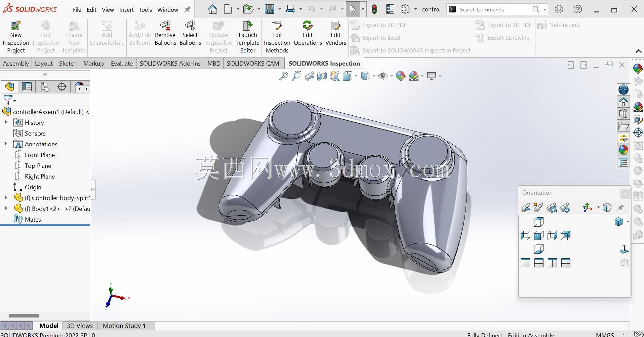Toggle the View Selector cube in Orientation
Screen dimensions: 644x337
tap(607, 208)
